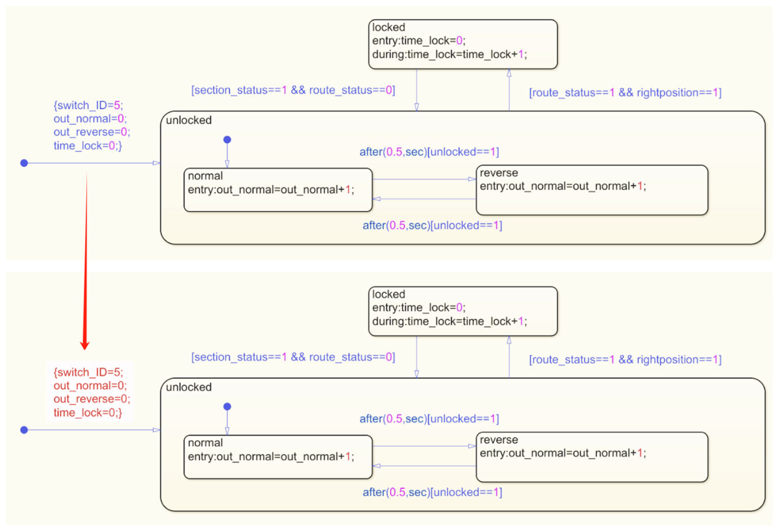Select bottom section_status==1 && route_status==0 condition label
Viewport: 781px width, 532px height.
[293, 357]
